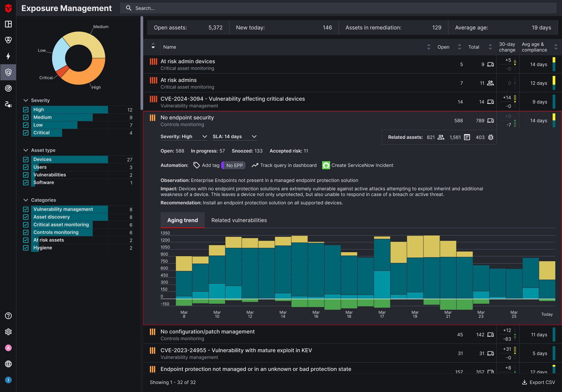Screen dimensions: 562x392
Task: Open settings gear in left sidebar
Action: pyautogui.click(x=8, y=332)
